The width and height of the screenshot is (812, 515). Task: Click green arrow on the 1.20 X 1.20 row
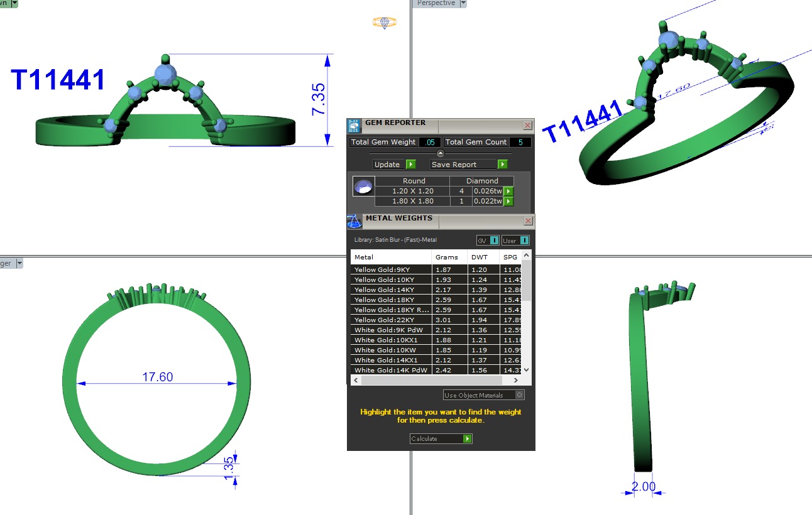click(x=508, y=192)
